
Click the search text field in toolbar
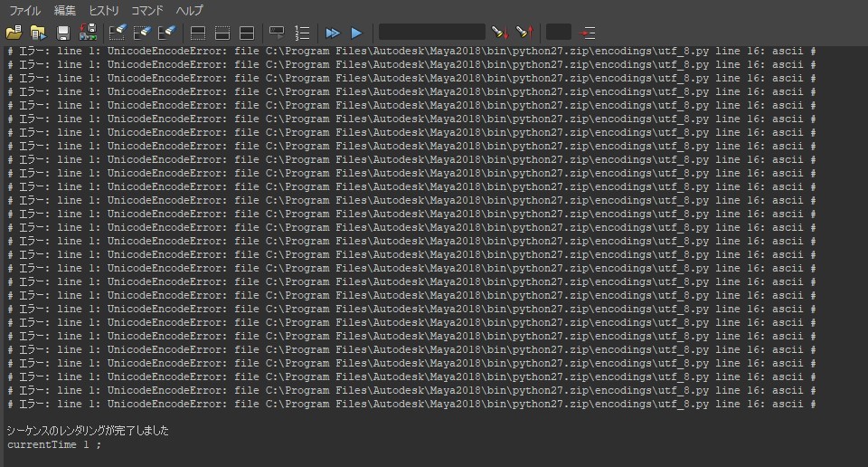pyautogui.click(x=431, y=33)
